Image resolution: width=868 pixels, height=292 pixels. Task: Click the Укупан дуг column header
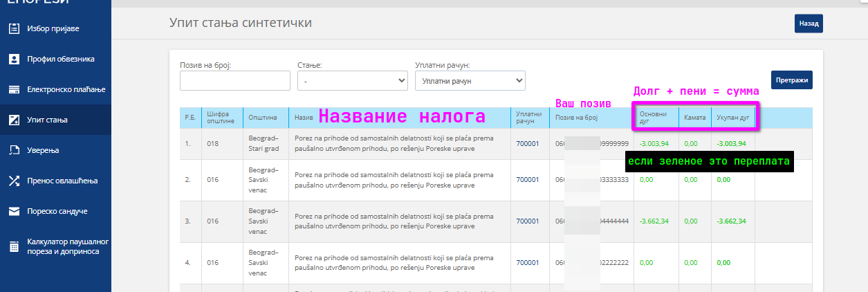(732, 118)
